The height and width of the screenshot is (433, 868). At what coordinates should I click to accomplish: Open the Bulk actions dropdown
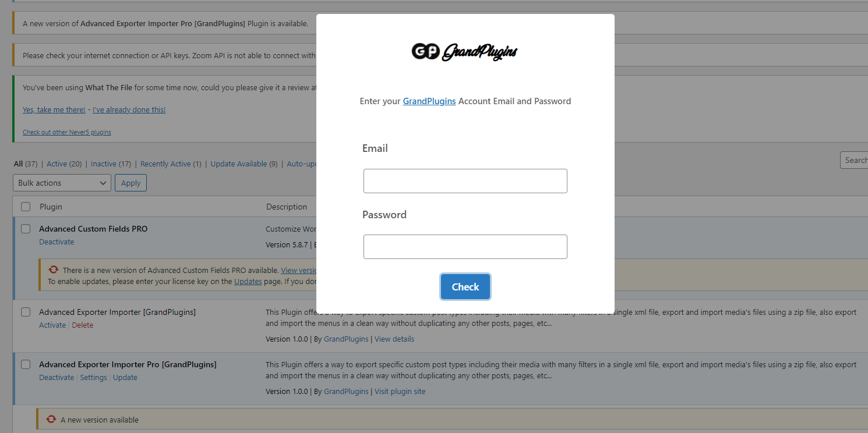point(62,182)
